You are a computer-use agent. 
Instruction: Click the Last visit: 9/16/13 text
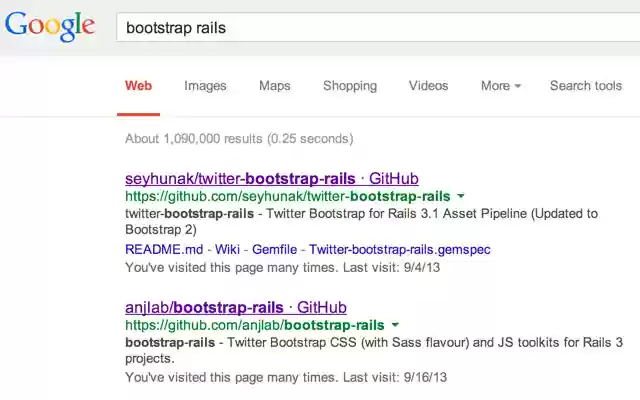click(395, 377)
